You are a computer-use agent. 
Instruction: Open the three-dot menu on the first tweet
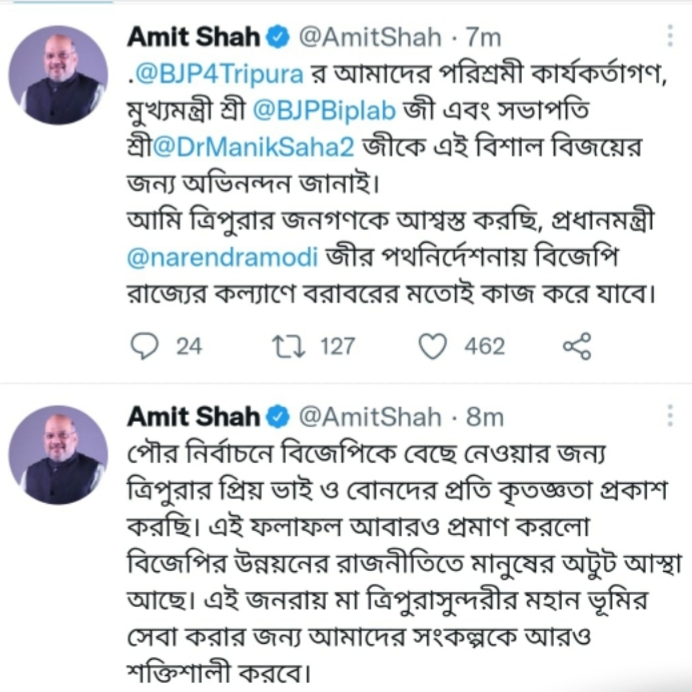pyautogui.click(x=669, y=38)
